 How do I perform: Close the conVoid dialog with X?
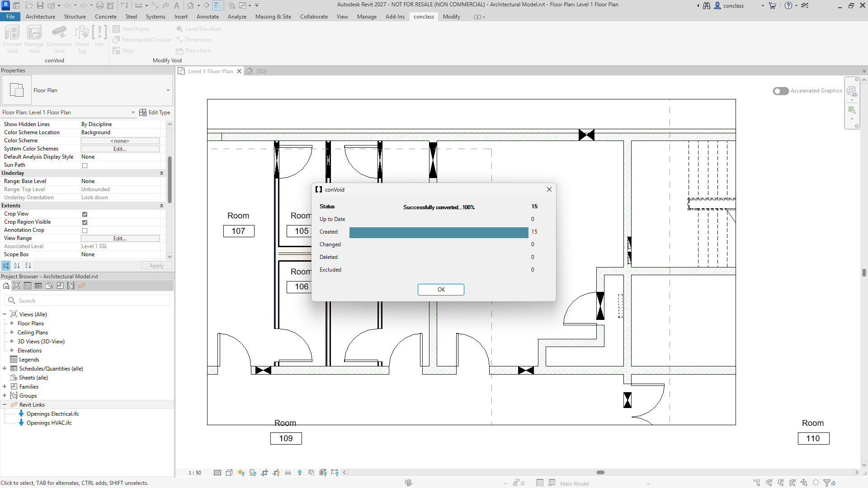[x=549, y=190]
